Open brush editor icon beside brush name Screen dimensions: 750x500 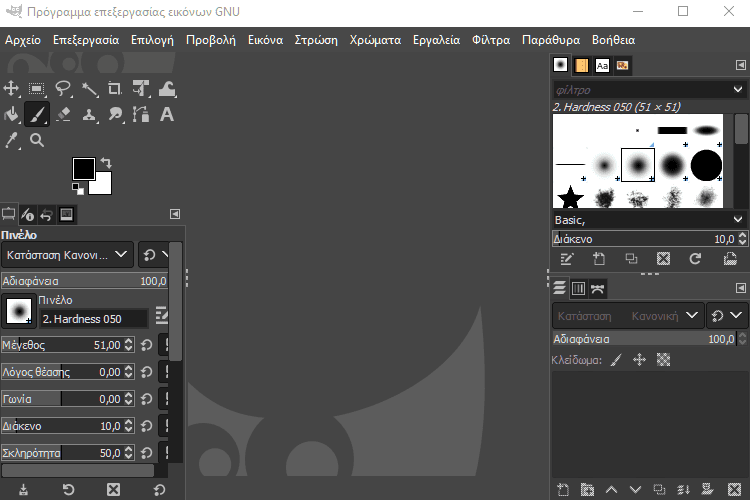[162, 316]
